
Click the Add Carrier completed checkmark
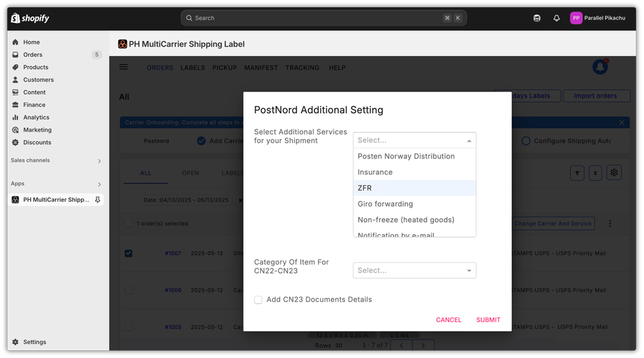click(201, 141)
